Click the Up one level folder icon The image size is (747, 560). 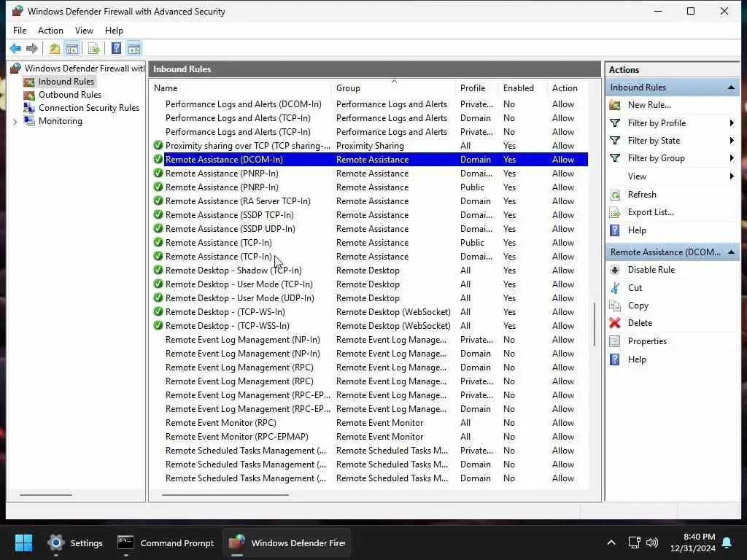tap(55, 48)
